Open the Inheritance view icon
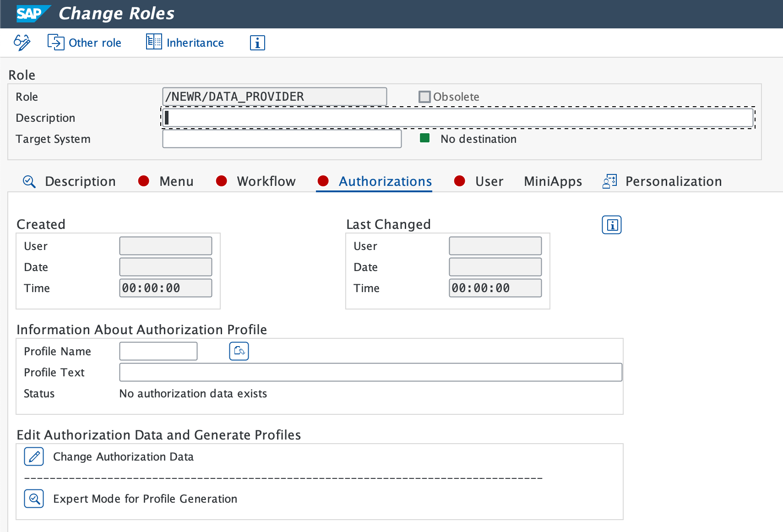The height and width of the screenshot is (532, 783). pyautogui.click(x=153, y=42)
